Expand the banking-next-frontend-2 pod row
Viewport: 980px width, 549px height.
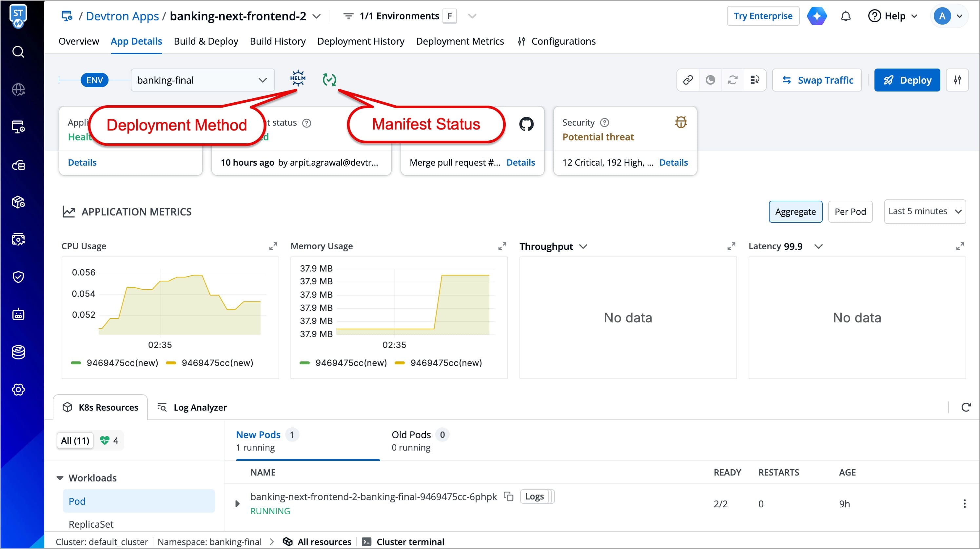pos(237,504)
